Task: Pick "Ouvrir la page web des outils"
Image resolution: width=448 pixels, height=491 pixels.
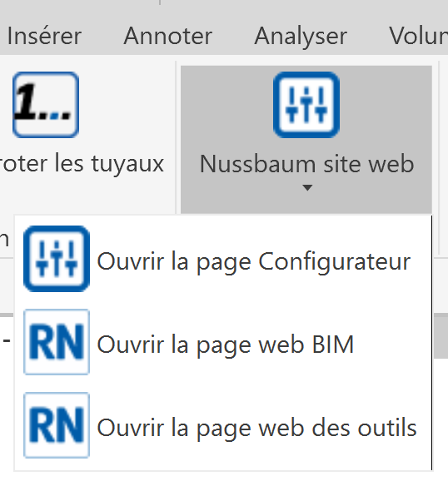Action: [222, 425]
